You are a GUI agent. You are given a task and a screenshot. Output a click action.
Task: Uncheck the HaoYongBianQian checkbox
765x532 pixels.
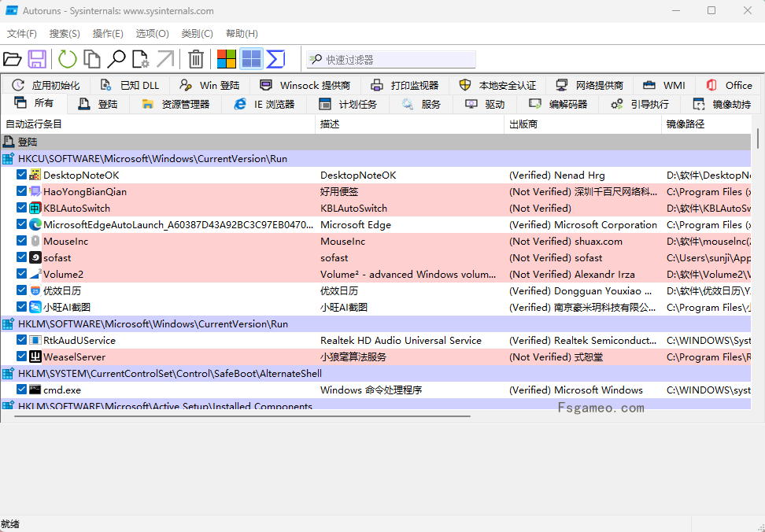click(21, 191)
